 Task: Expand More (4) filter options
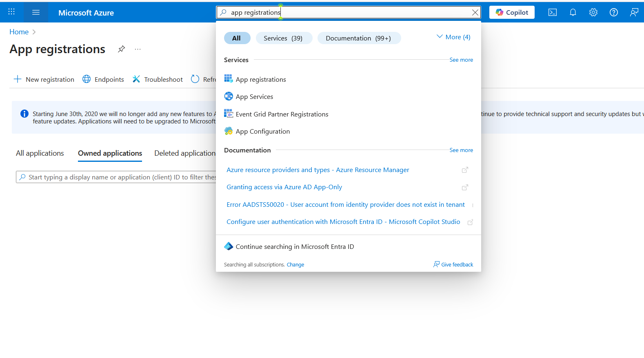pos(453,37)
